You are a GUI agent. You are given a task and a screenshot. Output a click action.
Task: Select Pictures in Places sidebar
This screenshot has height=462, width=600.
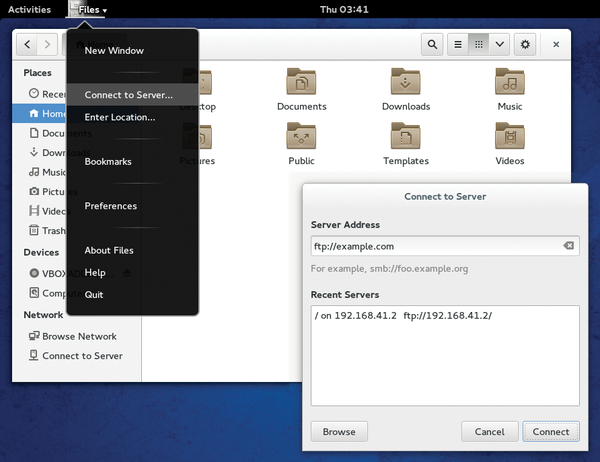[40, 191]
